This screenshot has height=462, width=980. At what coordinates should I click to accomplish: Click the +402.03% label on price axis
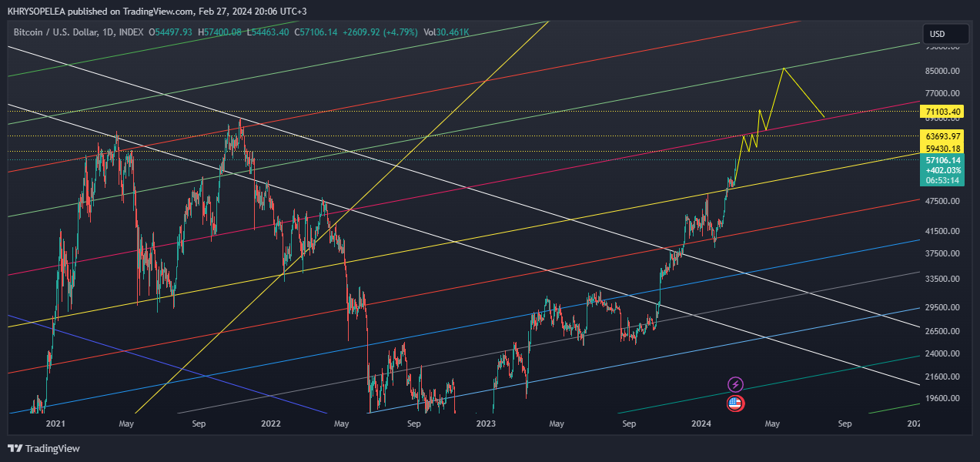[x=943, y=170]
